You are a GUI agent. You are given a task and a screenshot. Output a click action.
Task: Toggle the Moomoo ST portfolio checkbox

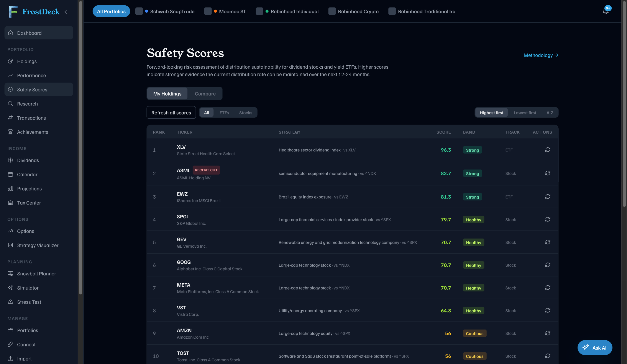[x=208, y=11]
